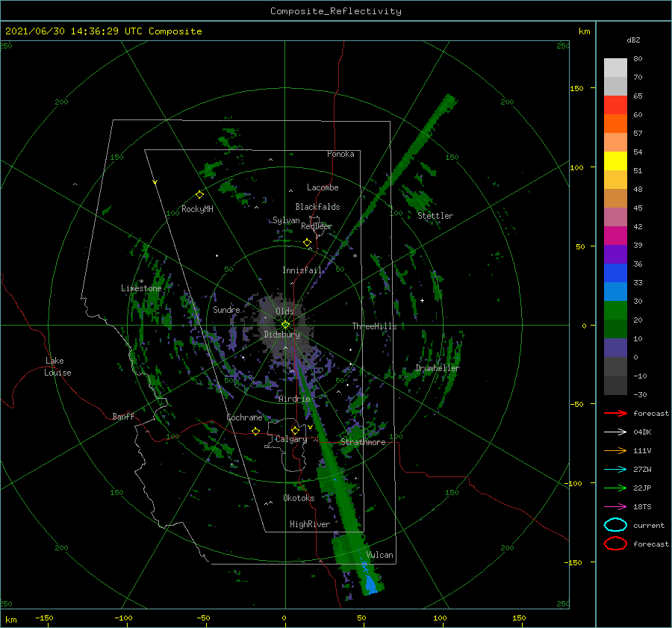Click the yellow diamond marker near RedDeer

(307, 243)
